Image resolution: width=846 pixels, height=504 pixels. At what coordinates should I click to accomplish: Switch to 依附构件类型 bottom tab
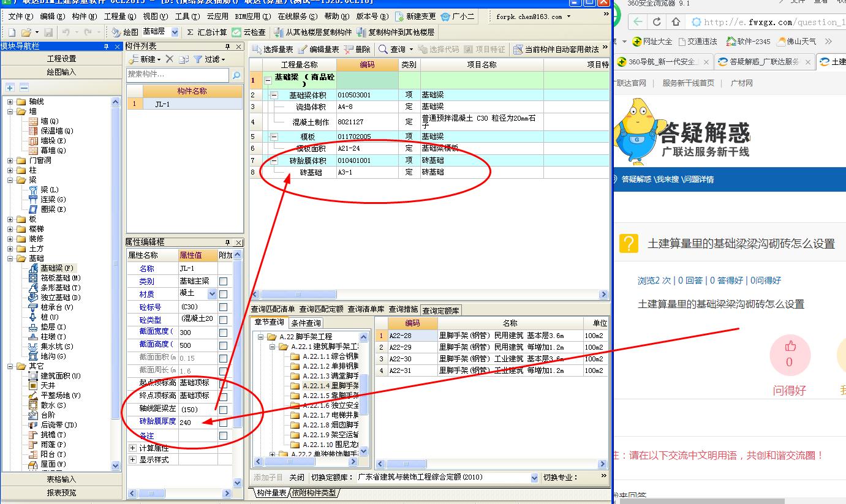(x=313, y=493)
